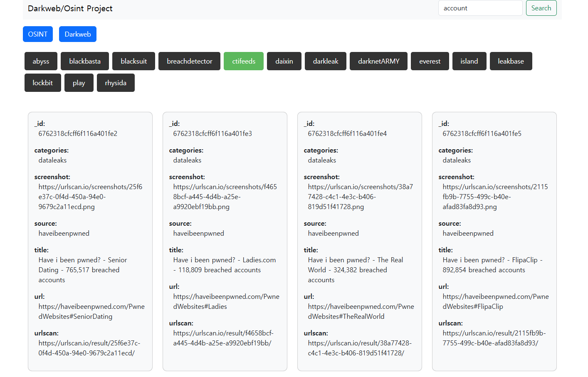588x377 pixels.
Task: Choose the breachdetector filter
Action: 190,61
